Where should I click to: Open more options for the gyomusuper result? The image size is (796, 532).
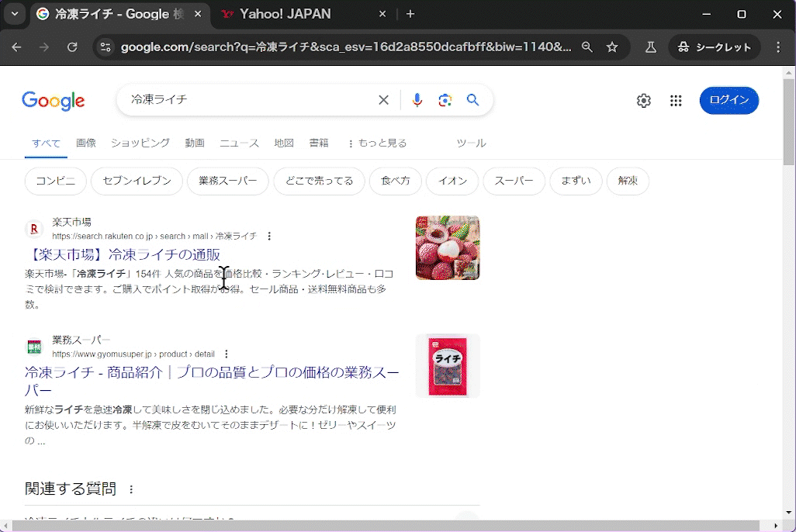pos(227,354)
